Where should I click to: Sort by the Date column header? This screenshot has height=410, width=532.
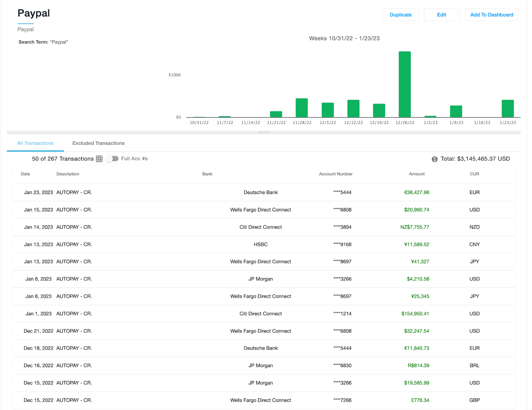(25, 174)
